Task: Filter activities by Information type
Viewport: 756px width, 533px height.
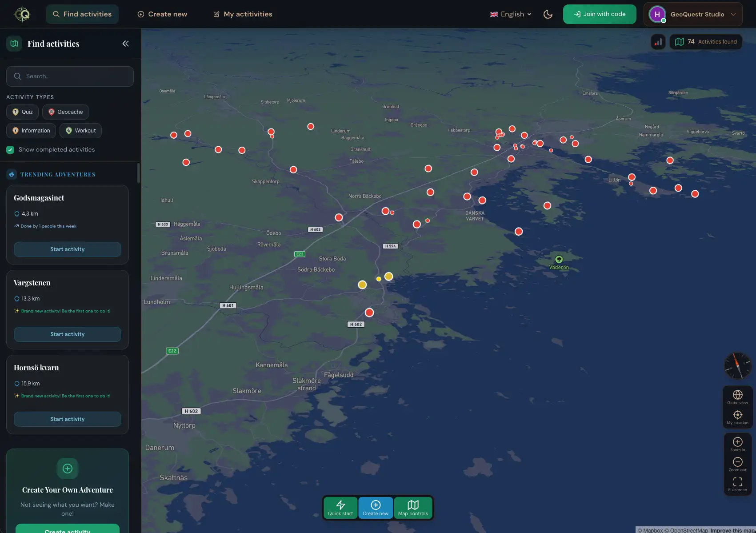Action: 31,130
